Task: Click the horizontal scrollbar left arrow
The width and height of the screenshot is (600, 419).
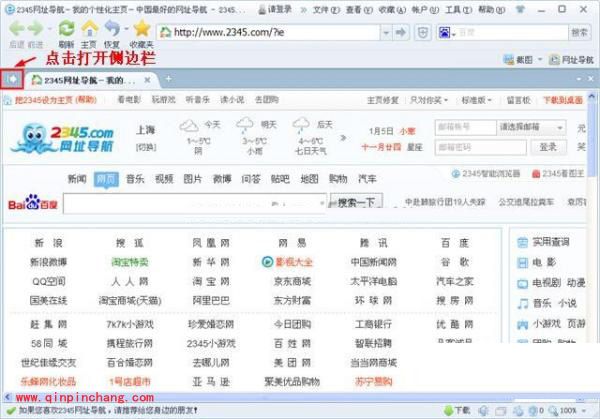Action: pyautogui.click(x=7, y=397)
